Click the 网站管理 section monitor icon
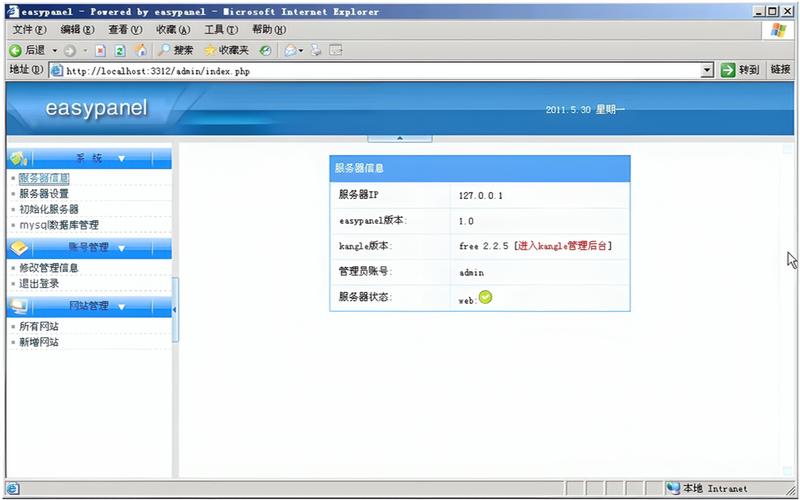This screenshot has width=800, height=500. (19, 306)
